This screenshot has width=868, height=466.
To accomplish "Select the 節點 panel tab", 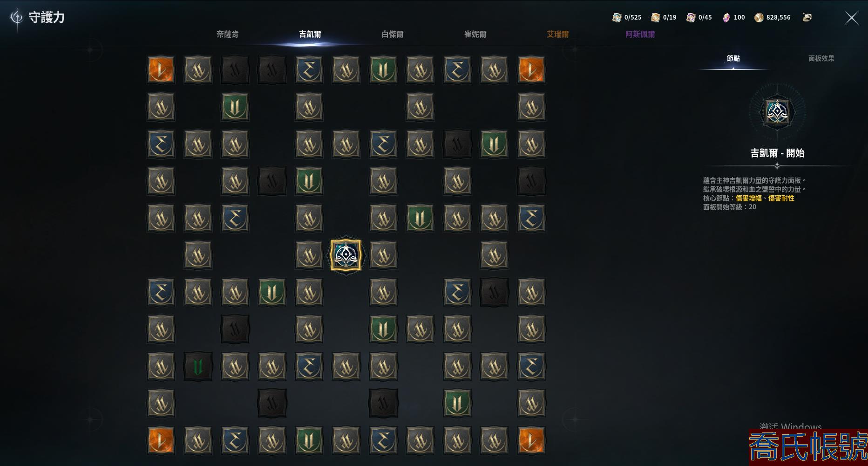I will (733, 58).
